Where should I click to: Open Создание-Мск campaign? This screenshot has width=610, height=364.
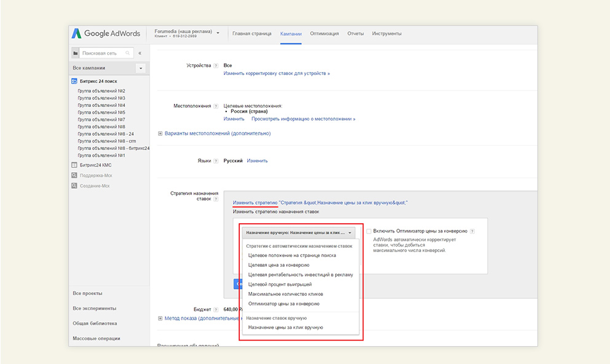(95, 186)
